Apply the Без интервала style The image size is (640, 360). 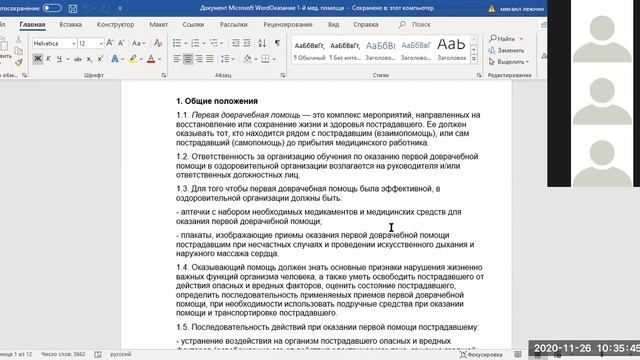point(345,50)
